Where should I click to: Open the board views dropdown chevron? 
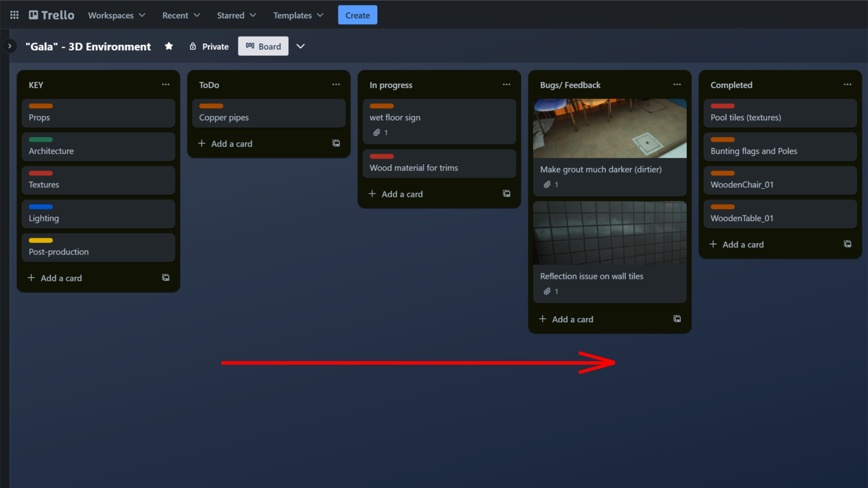coord(300,46)
